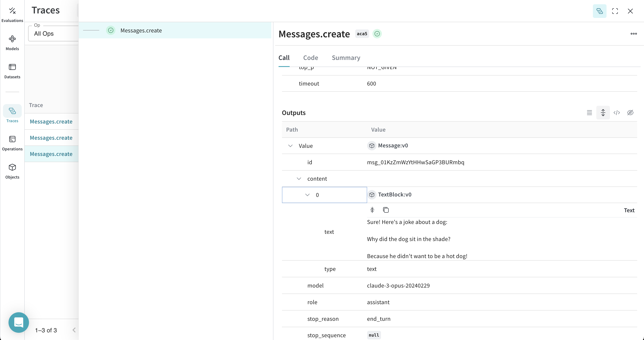Click the fullscreen expand icon
This screenshot has height=340, width=644.
(x=615, y=11)
